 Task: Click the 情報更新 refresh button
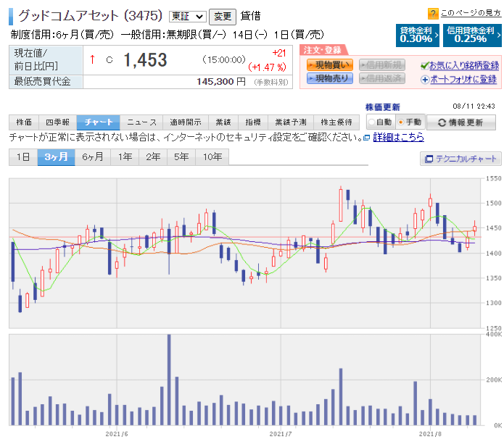click(x=461, y=122)
